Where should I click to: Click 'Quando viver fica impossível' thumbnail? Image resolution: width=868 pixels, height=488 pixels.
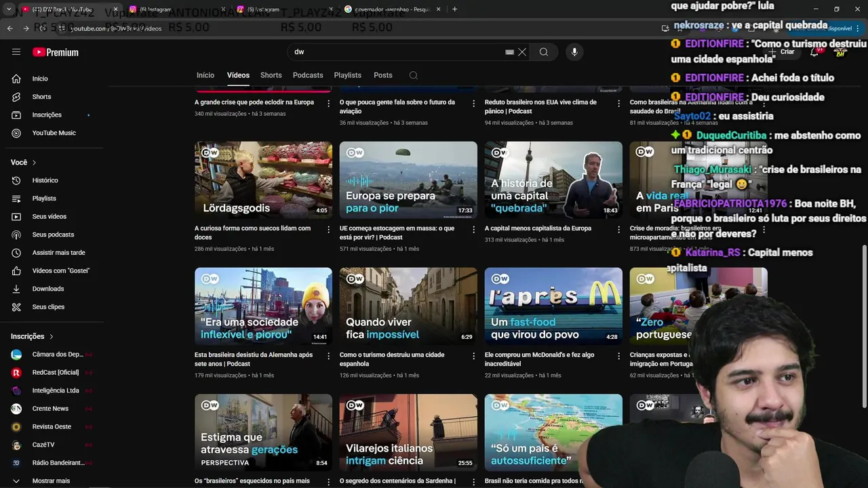click(408, 306)
